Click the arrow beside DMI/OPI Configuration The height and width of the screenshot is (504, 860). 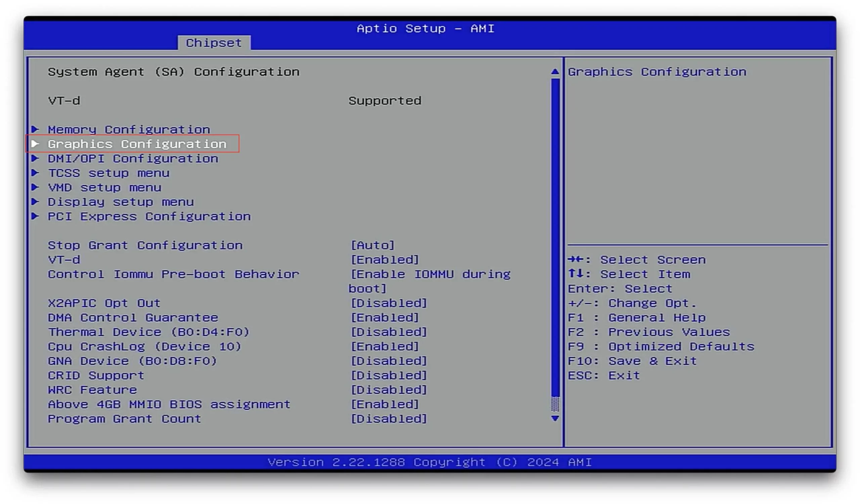(35, 158)
